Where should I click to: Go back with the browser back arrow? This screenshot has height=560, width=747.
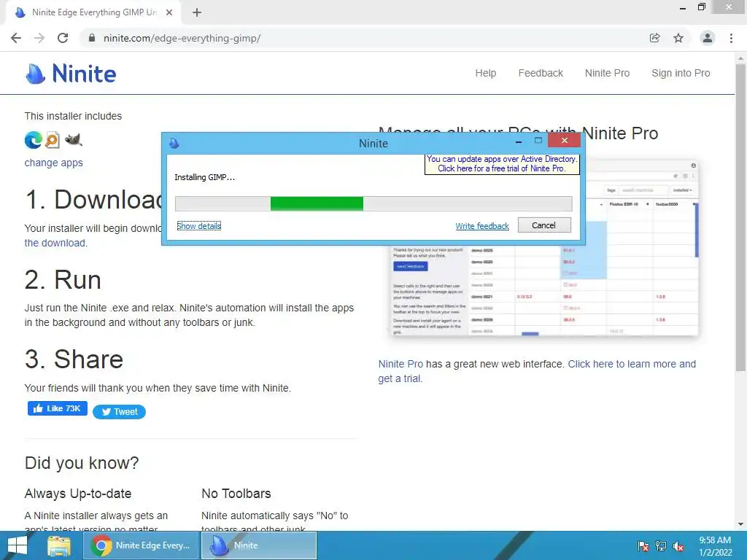16,38
